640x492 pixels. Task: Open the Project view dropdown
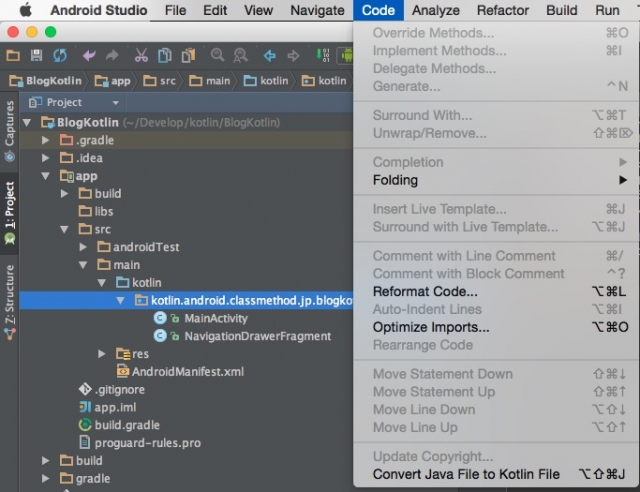tap(115, 102)
